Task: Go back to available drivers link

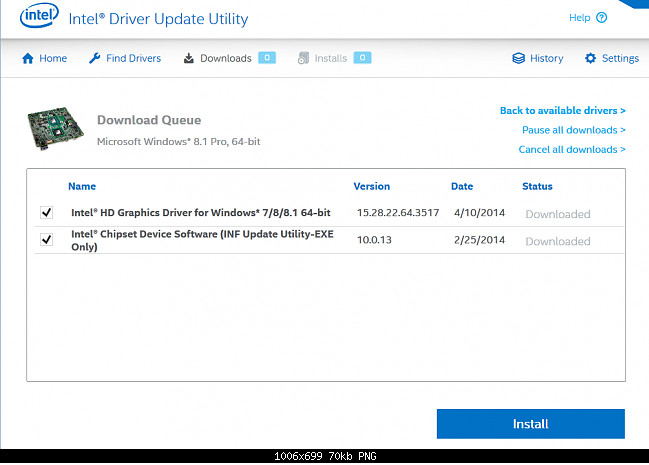Action: pyautogui.click(x=562, y=111)
